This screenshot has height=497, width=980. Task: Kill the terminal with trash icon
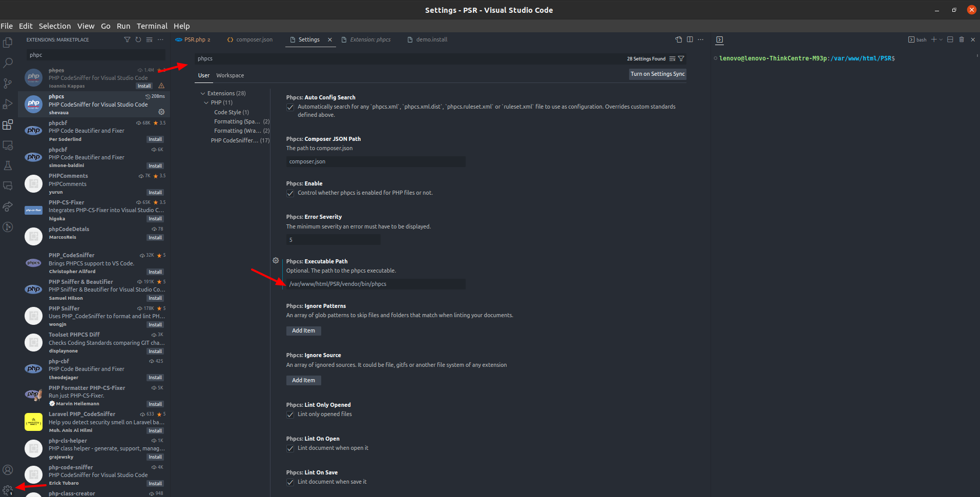click(x=962, y=39)
